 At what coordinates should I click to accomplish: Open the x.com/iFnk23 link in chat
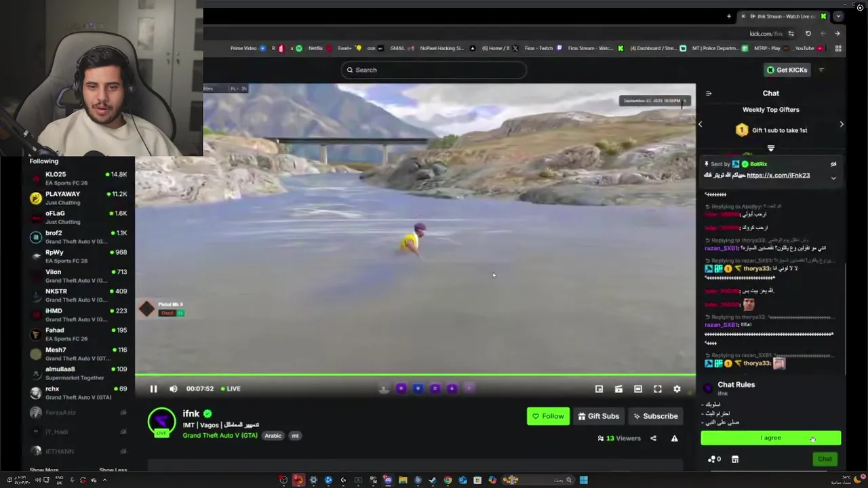[x=778, y=176]
